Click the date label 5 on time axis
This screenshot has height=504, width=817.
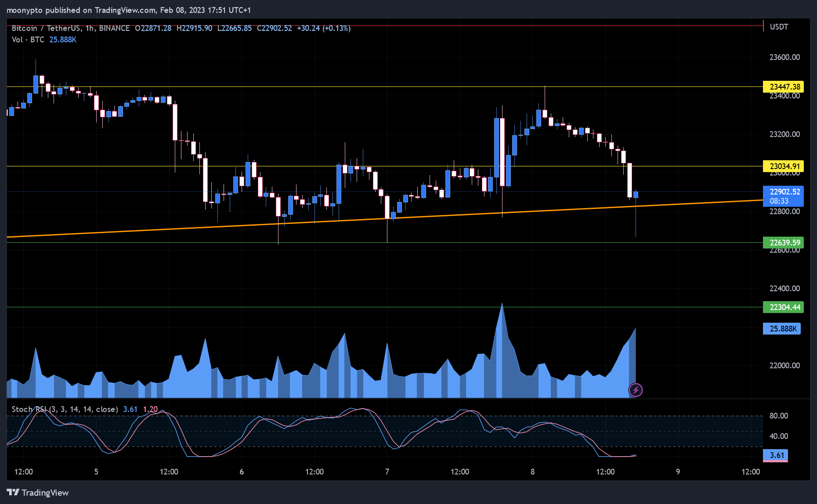[x=96, y=472]
